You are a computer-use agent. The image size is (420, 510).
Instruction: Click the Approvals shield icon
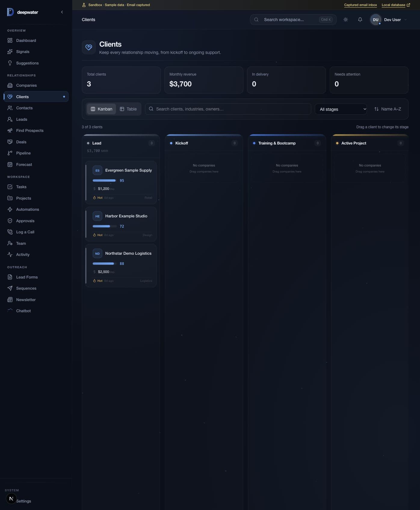click(x=10, y=221)
